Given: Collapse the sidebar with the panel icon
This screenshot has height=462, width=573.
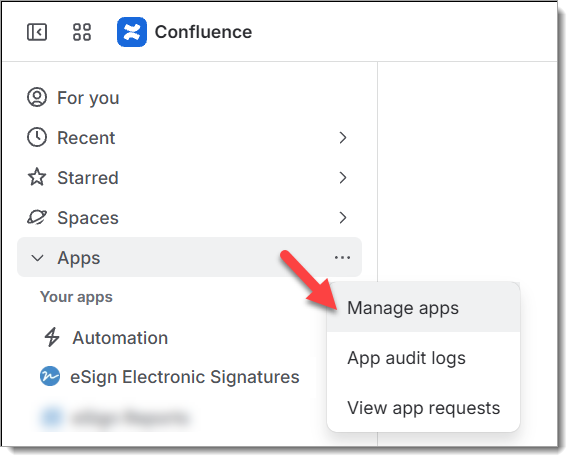Looking at the screenshot, I should [37, 32].
